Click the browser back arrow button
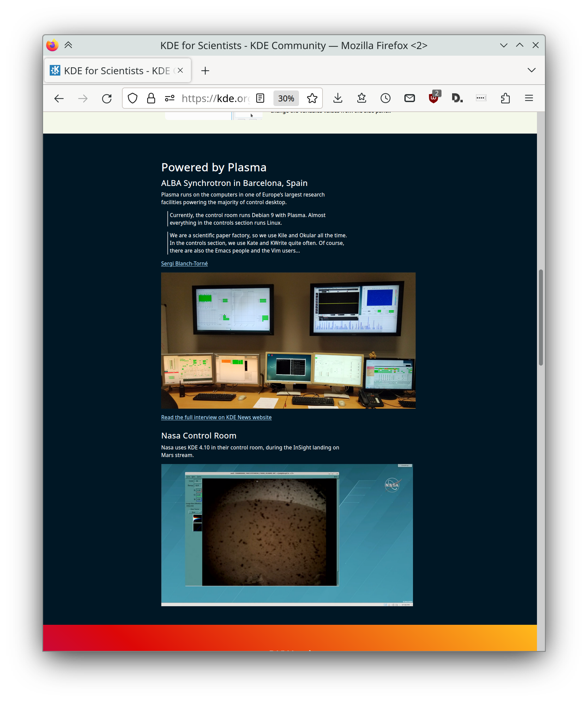The width and height of the screenshot is (588, 702). pos(59,98)
